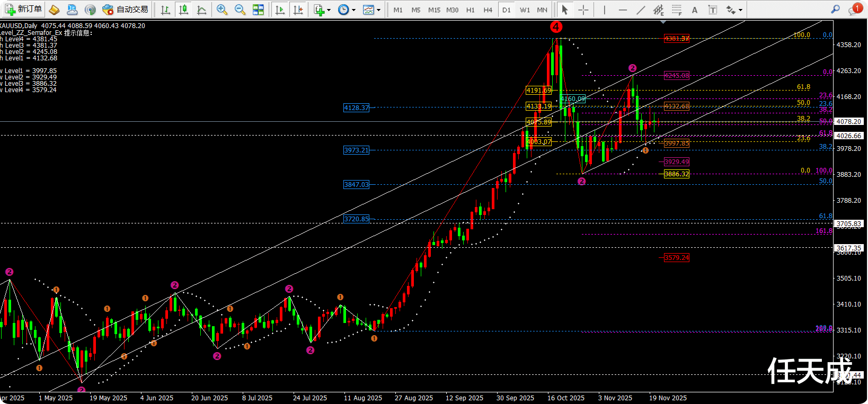Viewport: 868px width, 404px height.
Task: Expand the indicators dropdown arrow
Action: [329, 10]
